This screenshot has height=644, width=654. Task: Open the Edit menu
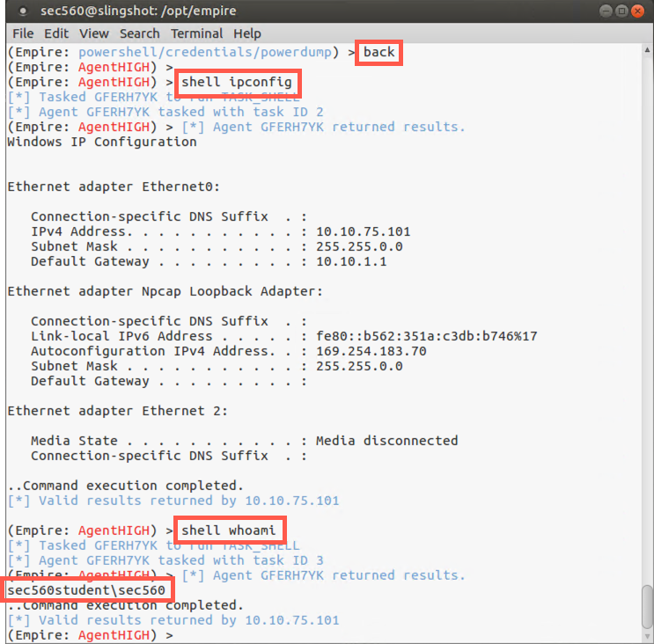point(56,33)
